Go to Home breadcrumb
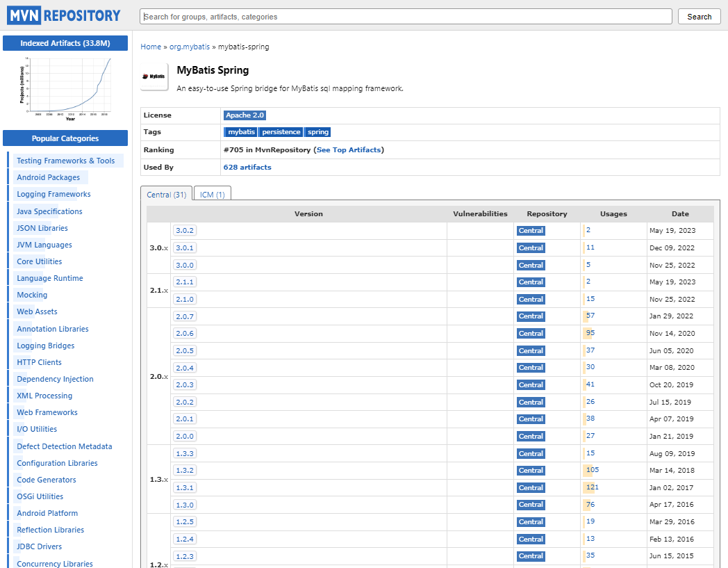Screen dimensions: 728x568 point(151,47)
